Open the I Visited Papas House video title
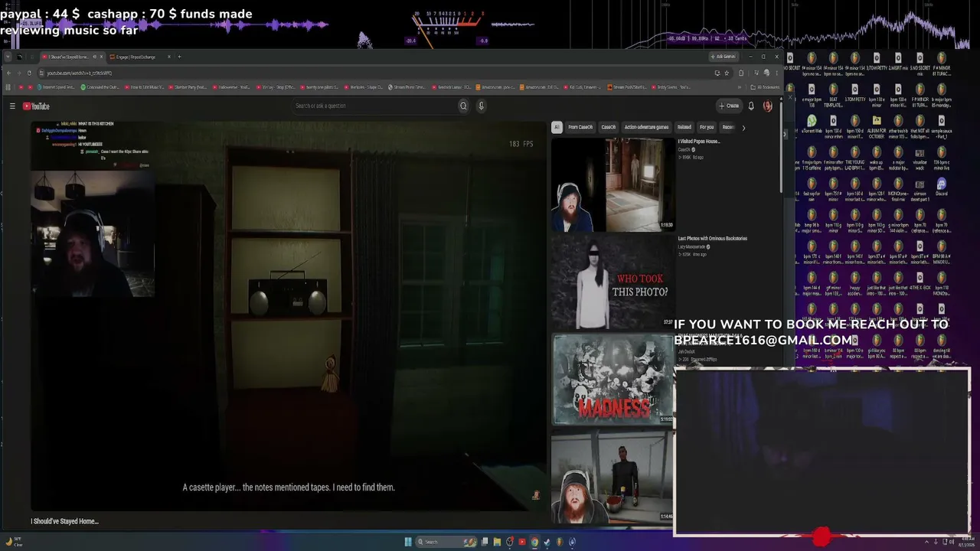 (x=699, y=141)
